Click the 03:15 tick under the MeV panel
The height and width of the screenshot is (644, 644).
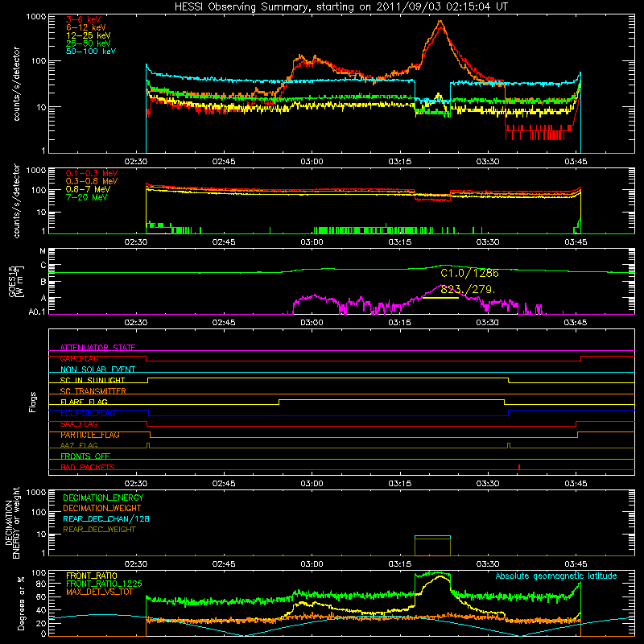tap(399, 242)
